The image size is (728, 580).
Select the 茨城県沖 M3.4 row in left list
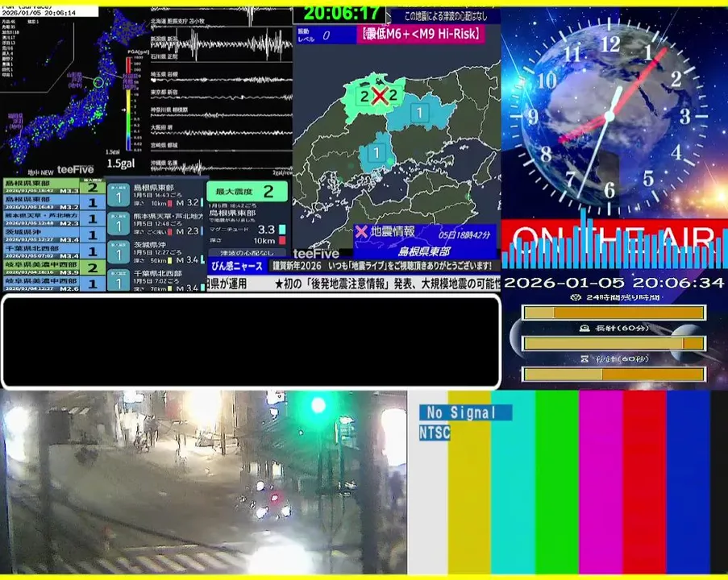point(54,235)
